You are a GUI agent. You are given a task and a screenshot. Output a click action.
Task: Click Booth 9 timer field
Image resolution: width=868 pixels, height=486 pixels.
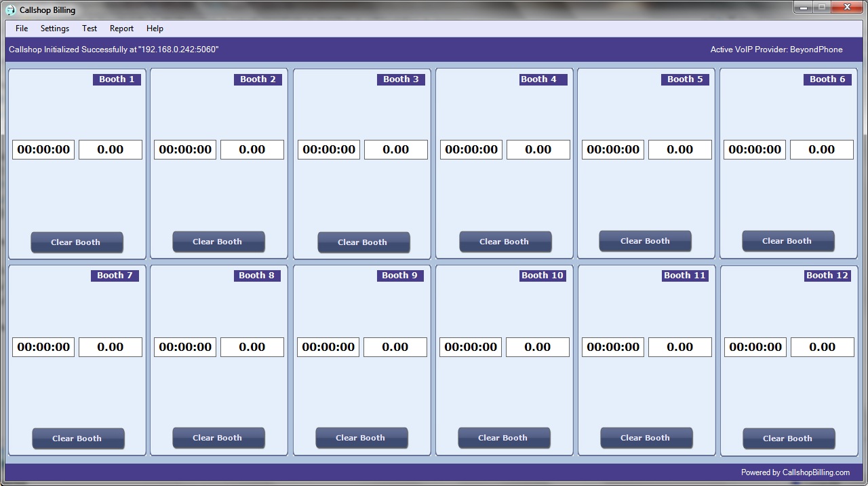(328, 347)
